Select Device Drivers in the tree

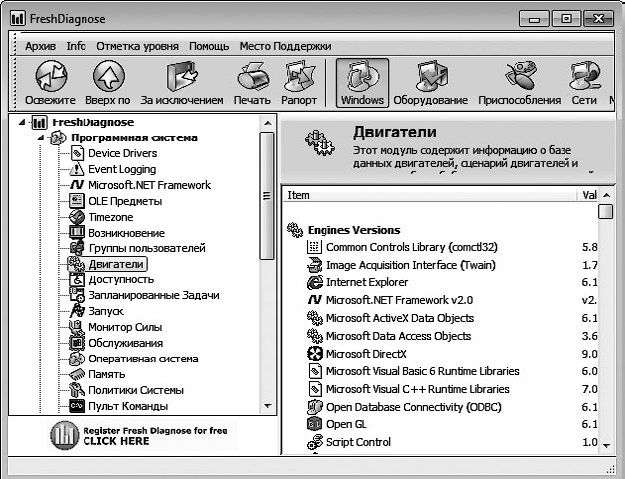tap(122, 153)
